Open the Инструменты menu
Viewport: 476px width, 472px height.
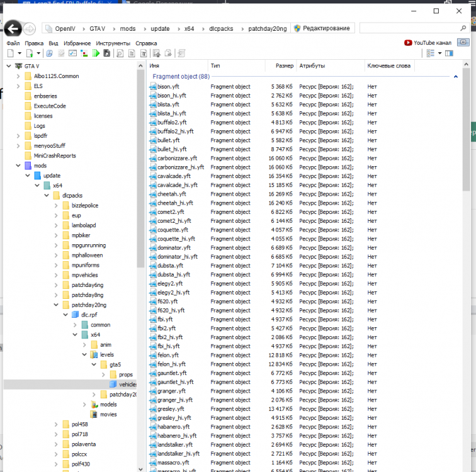[113, 43]
